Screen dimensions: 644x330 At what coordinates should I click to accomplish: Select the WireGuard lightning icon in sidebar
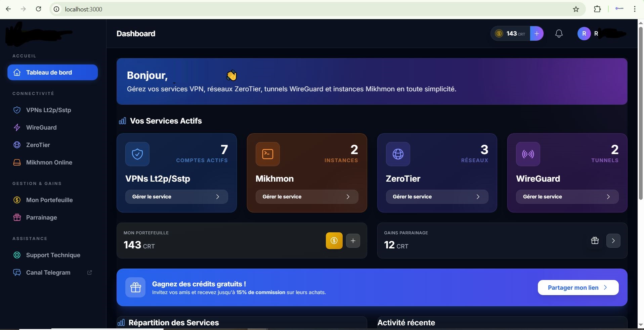tap(17, 128)
